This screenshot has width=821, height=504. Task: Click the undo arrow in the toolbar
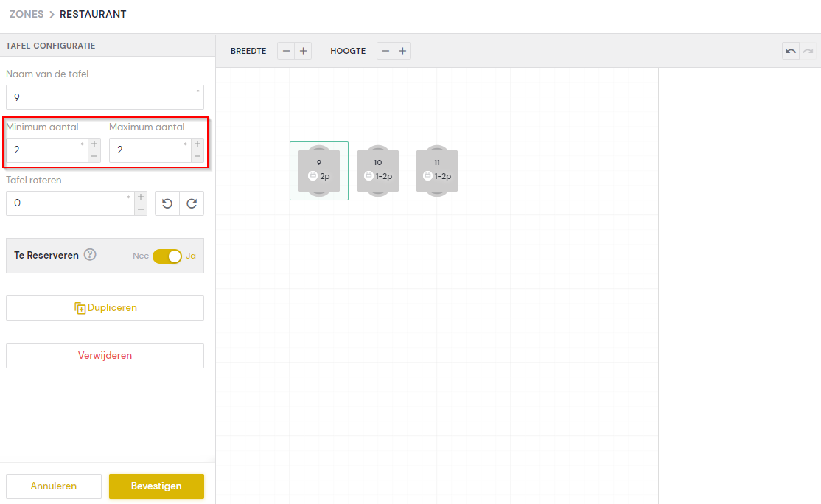pyautogui.click(x=790, y=51)
